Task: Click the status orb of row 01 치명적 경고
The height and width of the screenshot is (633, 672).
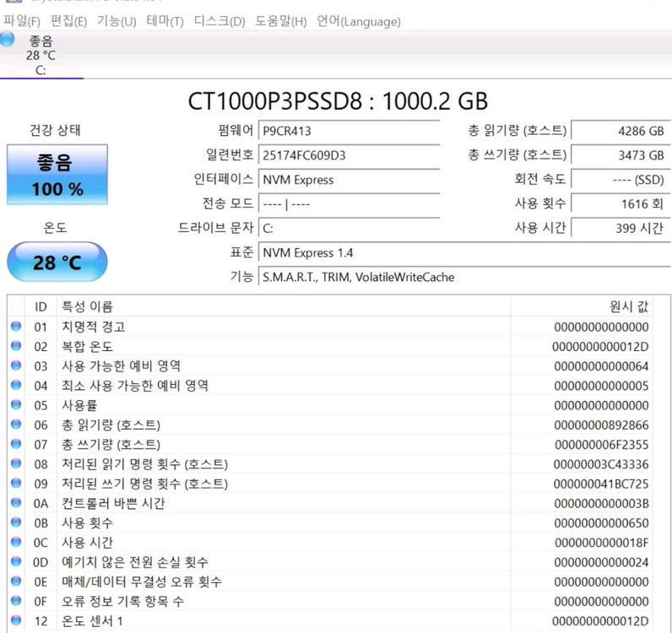Action: (x=16, y=326)
